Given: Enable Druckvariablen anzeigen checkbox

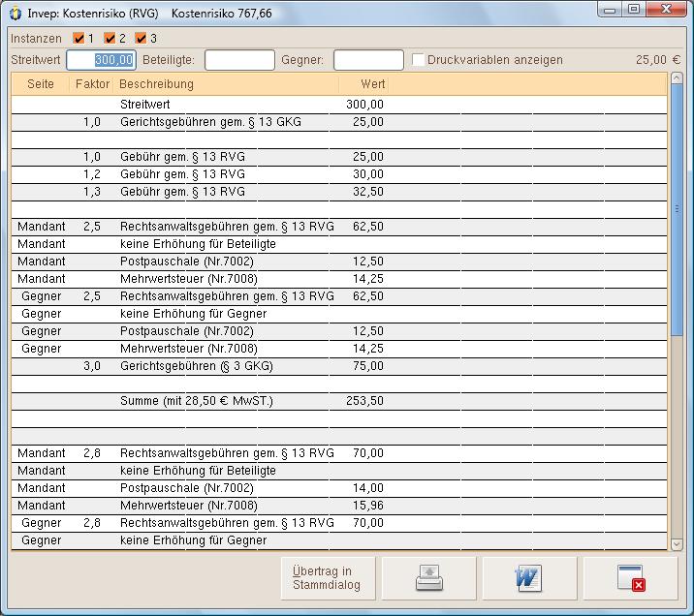Looking at the screenshot, I should coord(418,60).
